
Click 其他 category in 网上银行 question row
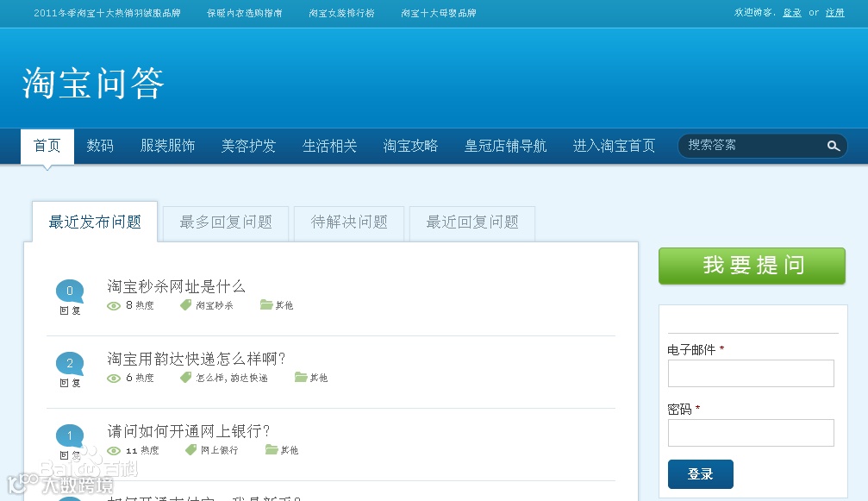(x=289, y=450)
